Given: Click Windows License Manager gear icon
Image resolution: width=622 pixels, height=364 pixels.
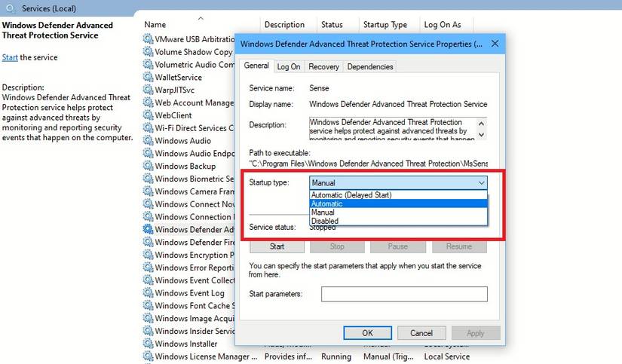Looking at the screenshot, I should [x=148, y=356].
